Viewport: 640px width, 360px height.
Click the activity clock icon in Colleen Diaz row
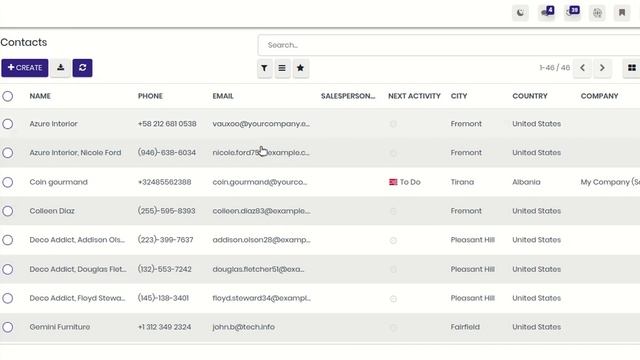click(393, 211)
